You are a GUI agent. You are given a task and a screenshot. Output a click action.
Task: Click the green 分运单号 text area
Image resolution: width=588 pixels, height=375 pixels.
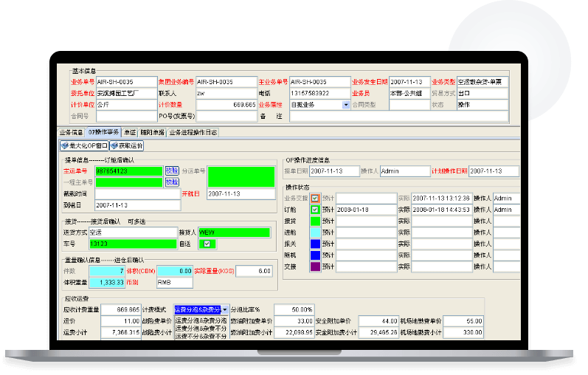pos(241,176)
